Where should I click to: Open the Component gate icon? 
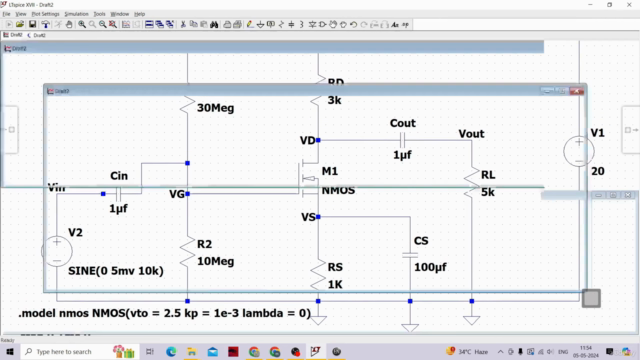click(322, 24)
